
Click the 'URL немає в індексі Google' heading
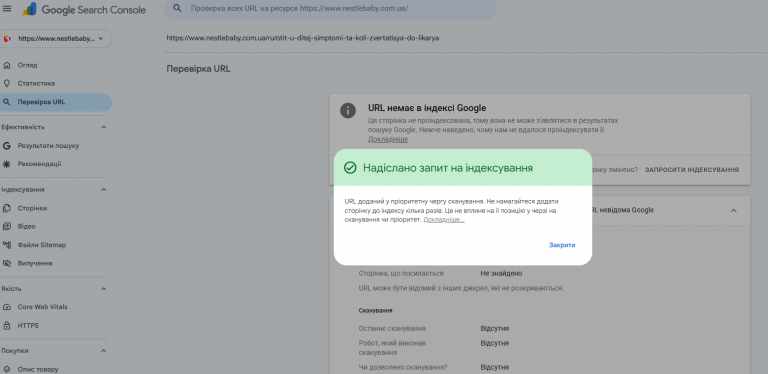[427, 108]
